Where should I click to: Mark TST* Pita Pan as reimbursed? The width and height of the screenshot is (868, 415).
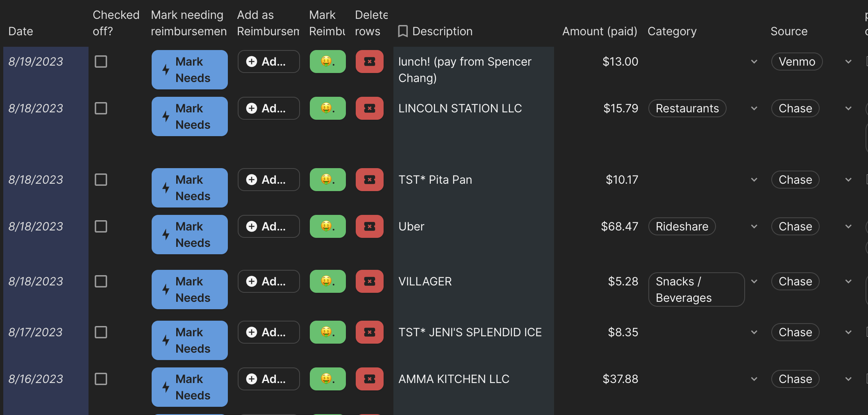[x=327, y=180]
